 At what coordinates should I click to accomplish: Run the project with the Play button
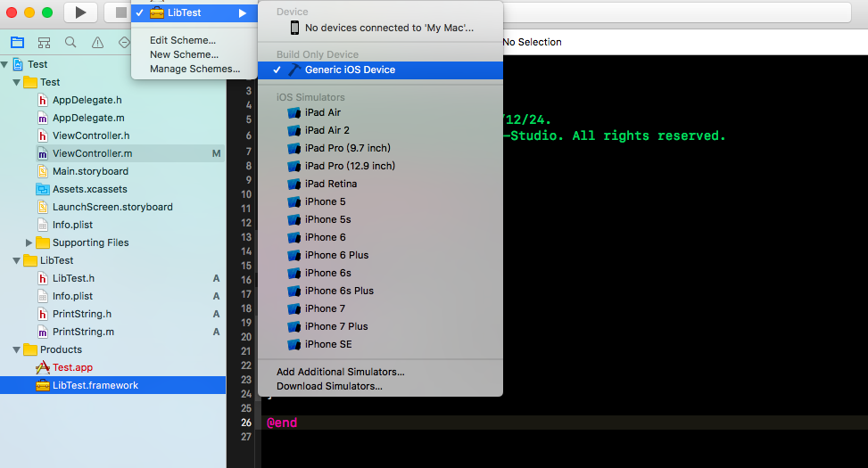click(81, 12)
